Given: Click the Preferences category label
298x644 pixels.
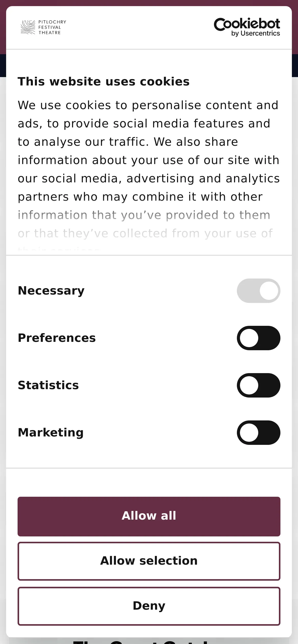Looking at the screenshot, I should click(57, 338).
